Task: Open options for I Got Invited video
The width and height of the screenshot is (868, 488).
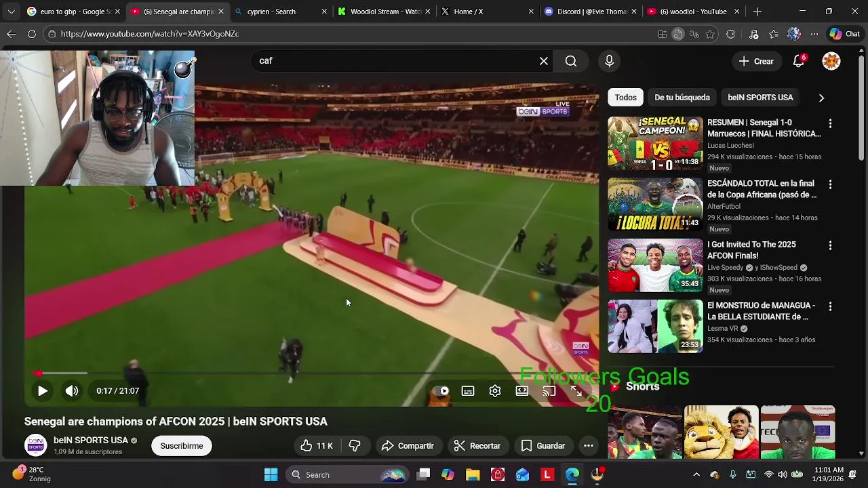Action: [x=830, y=245]
